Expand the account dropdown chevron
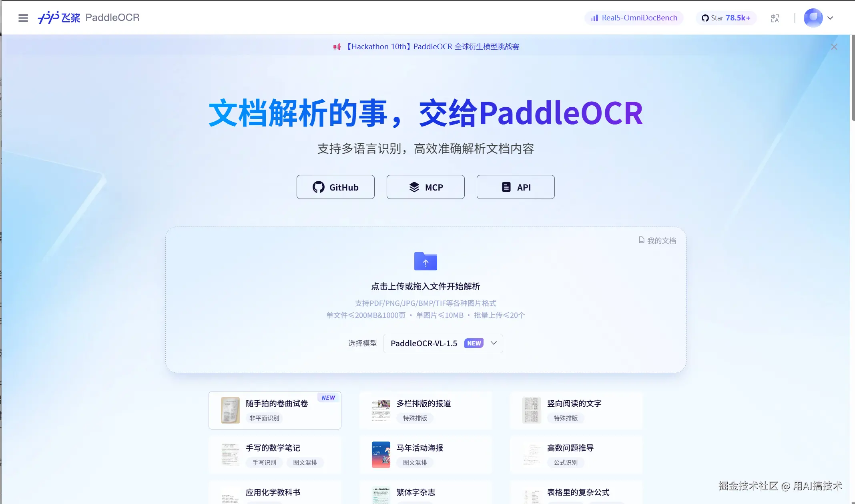The width and height of the screenshot is (855, 504). 830,18
